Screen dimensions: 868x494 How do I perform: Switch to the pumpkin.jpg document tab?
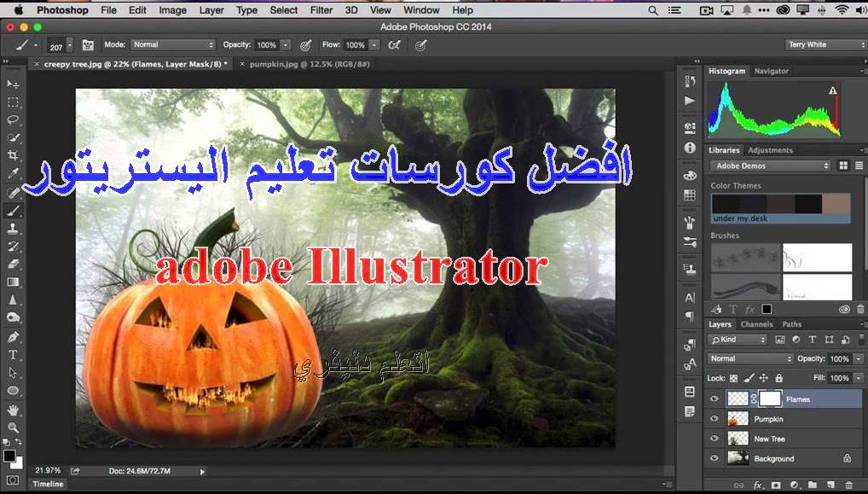pyautogui.click(x=309, y=64)
